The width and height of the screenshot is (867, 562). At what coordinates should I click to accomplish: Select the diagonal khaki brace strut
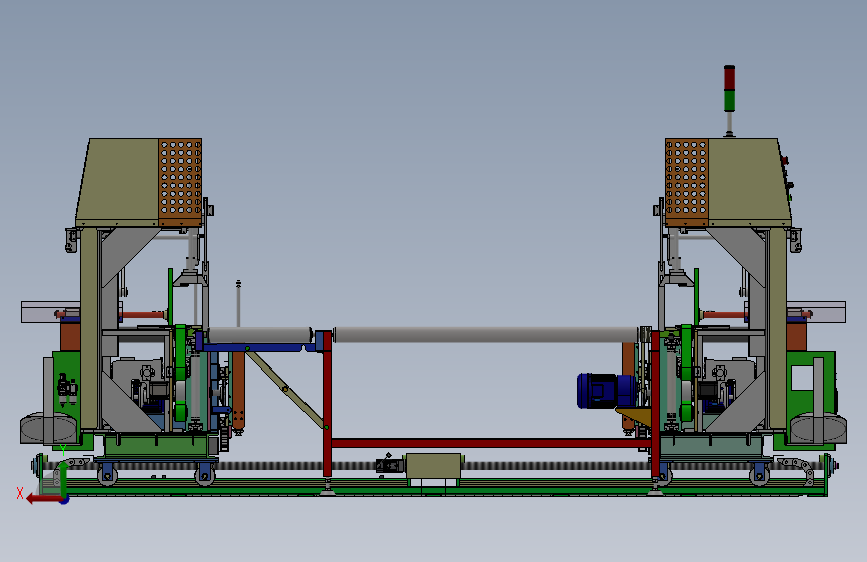coord(286,389)
